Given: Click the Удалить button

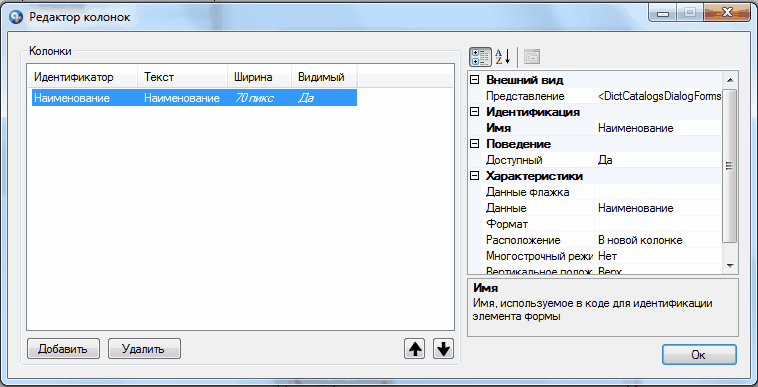Looking at the screenshot, I should [x=144, y=348].
